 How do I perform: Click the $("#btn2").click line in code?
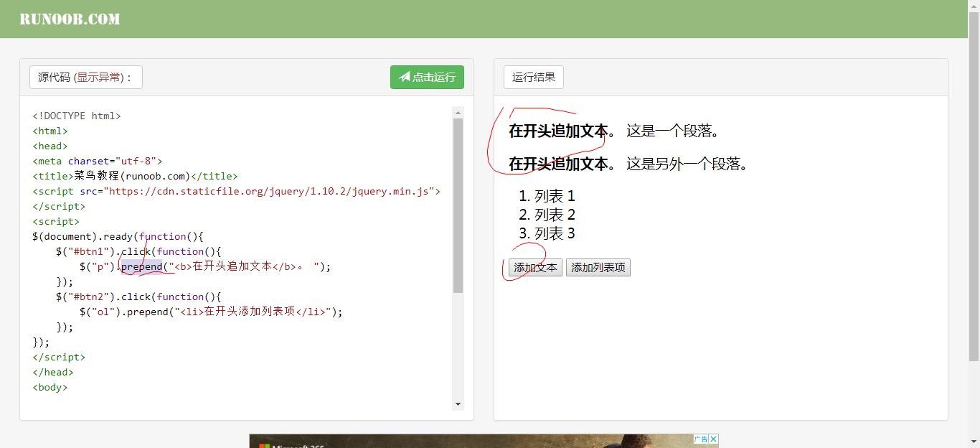[139, 297]
